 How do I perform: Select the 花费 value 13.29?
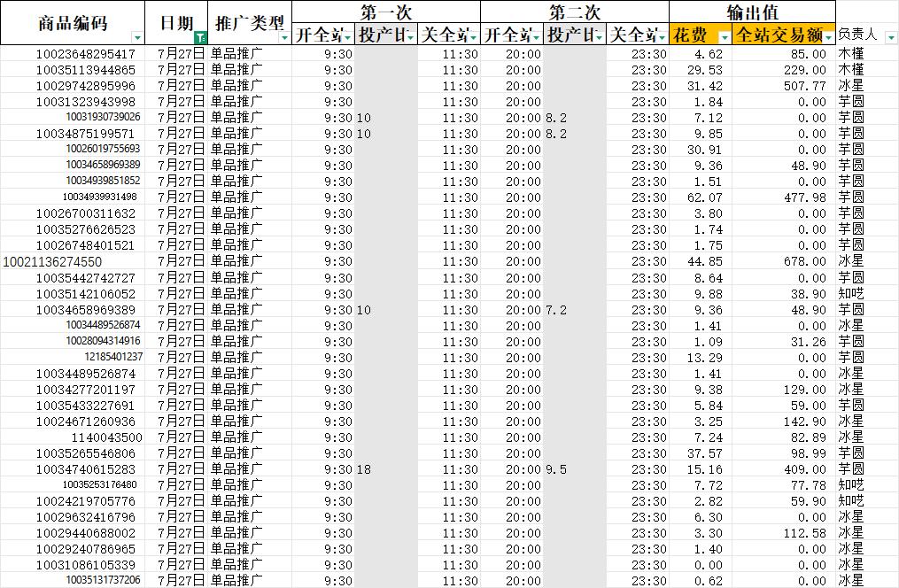705,358
